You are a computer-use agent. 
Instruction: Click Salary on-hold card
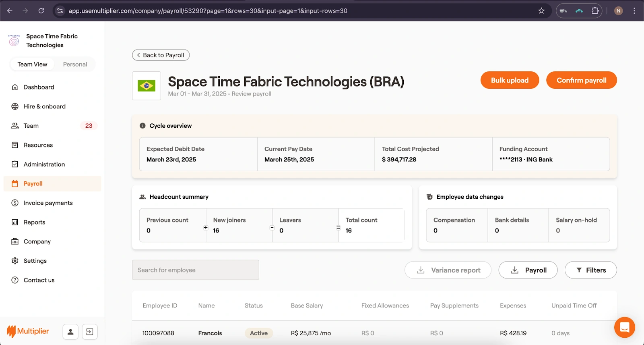(579, 225)
